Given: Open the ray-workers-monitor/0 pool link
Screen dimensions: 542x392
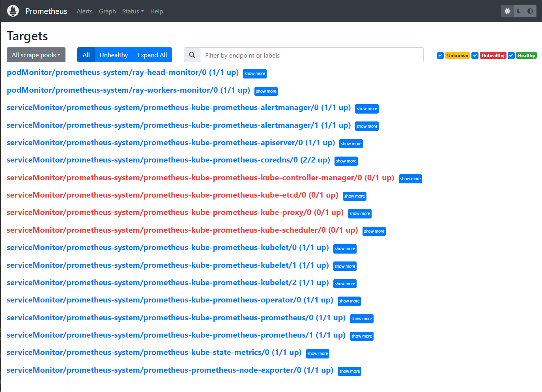Looking at the screenshot, I should pyautogui.click(x=129, y=90).
